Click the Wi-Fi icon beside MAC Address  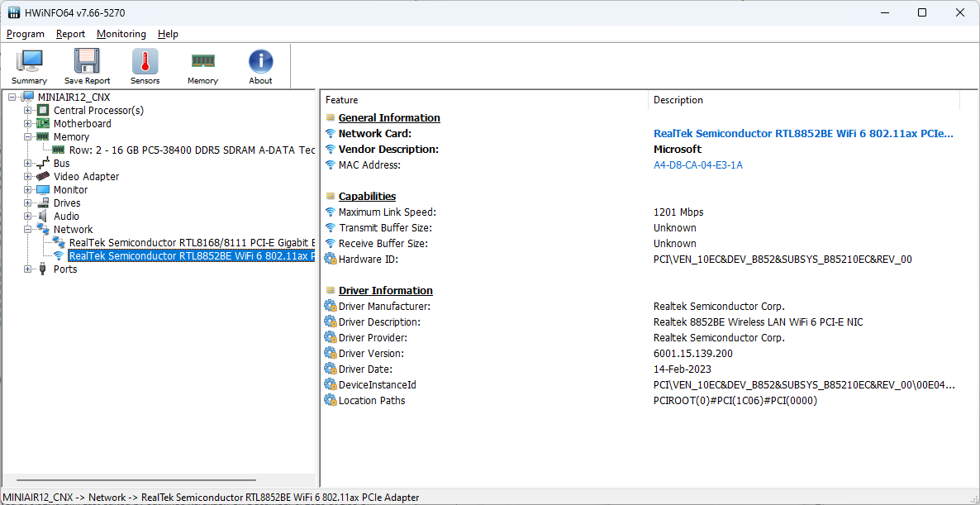[331, 165]
